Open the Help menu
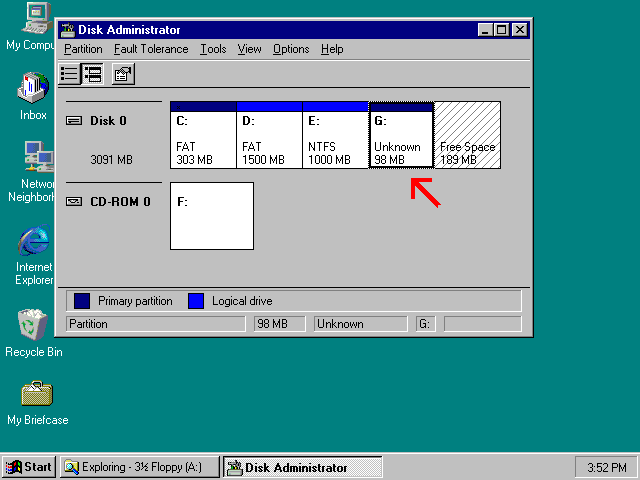Screen dimensions: 640x480 pyautogui.click(x=332, y=49)
